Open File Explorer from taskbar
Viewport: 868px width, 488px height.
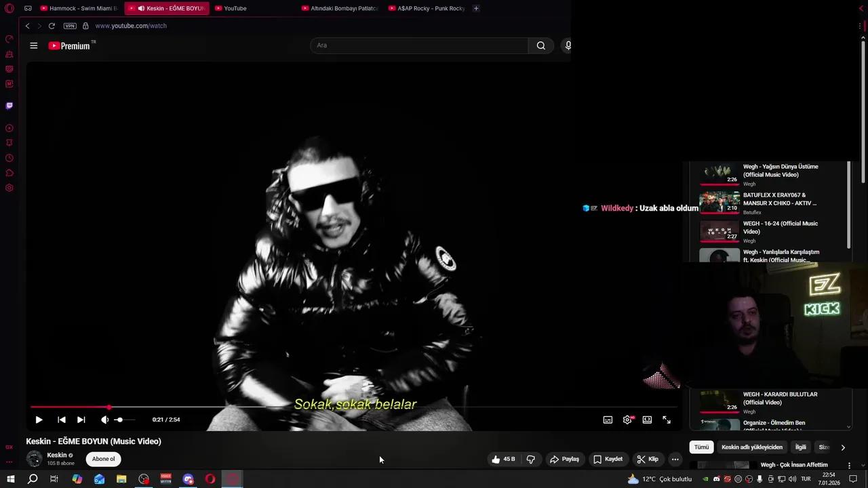coord(121,479)
